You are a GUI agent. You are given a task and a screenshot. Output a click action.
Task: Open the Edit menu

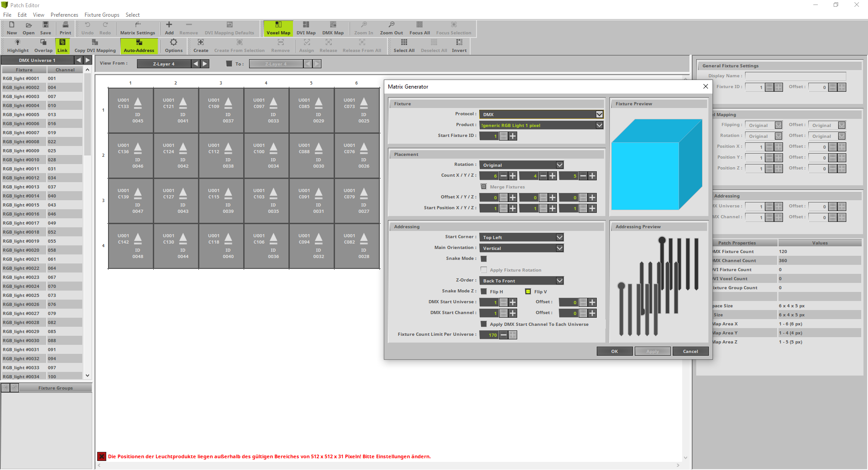(x=22, y=15)
